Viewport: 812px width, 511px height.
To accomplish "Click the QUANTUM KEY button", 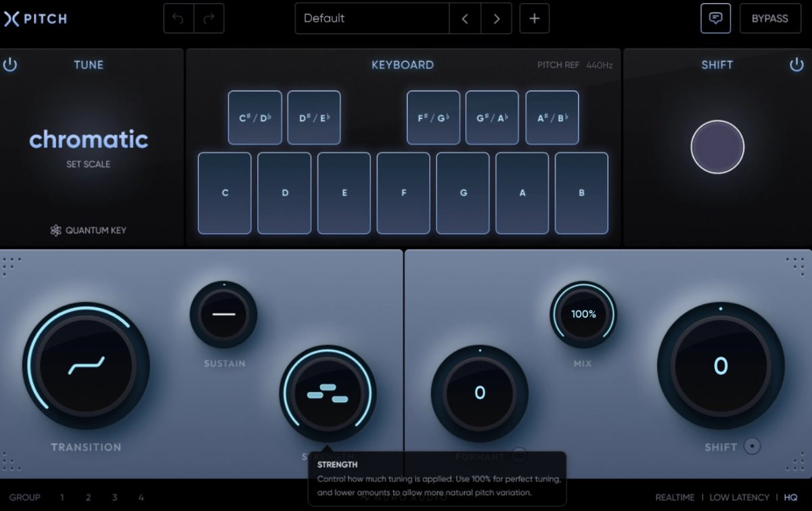I will point(89,230).
